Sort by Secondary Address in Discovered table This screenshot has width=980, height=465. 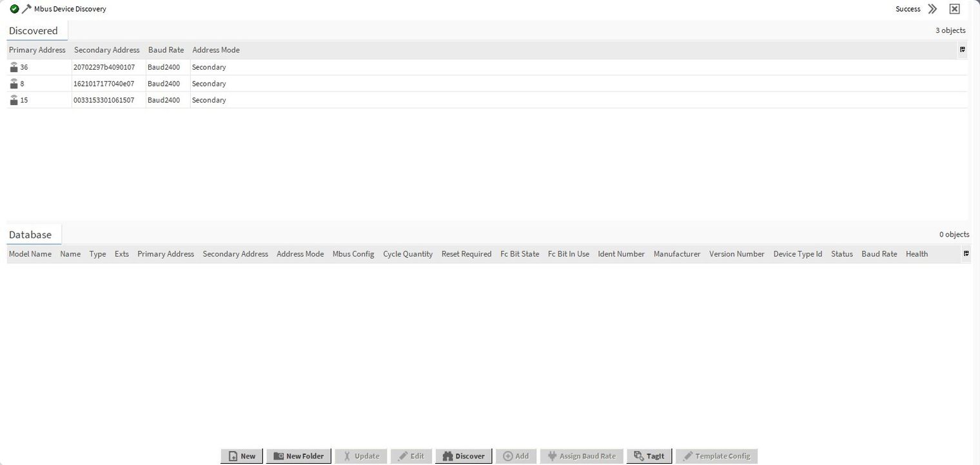(106, 50)
